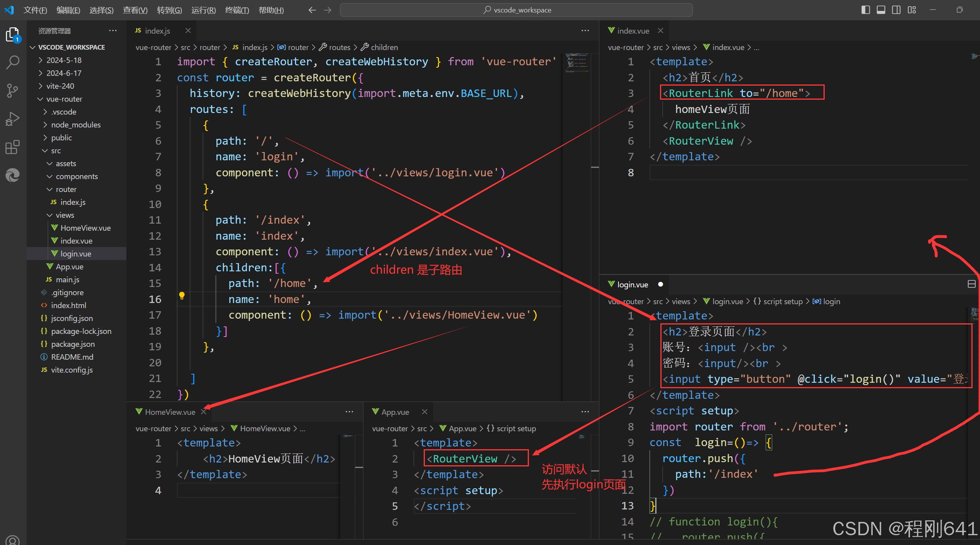980x545 pixels.
Task: Open the 终端(T) menu
Action: (237, 10)
